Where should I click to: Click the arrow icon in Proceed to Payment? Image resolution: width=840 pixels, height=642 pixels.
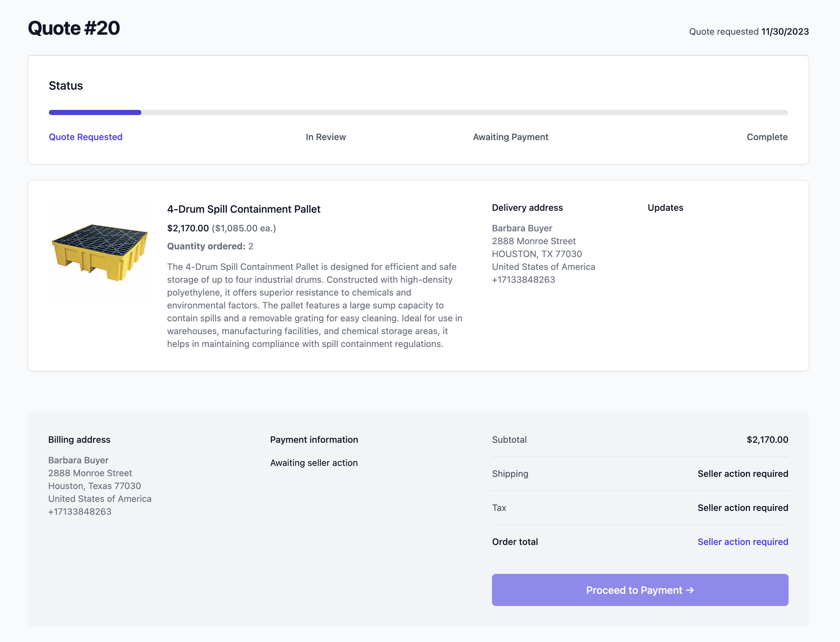pyautogui.click(x=690, y=590)
